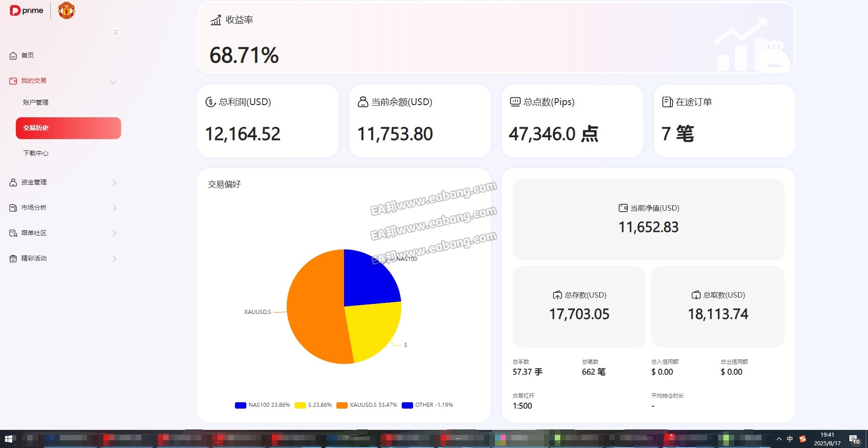Open the Windows notification center
868x448 pixels.
pos(854,439)
